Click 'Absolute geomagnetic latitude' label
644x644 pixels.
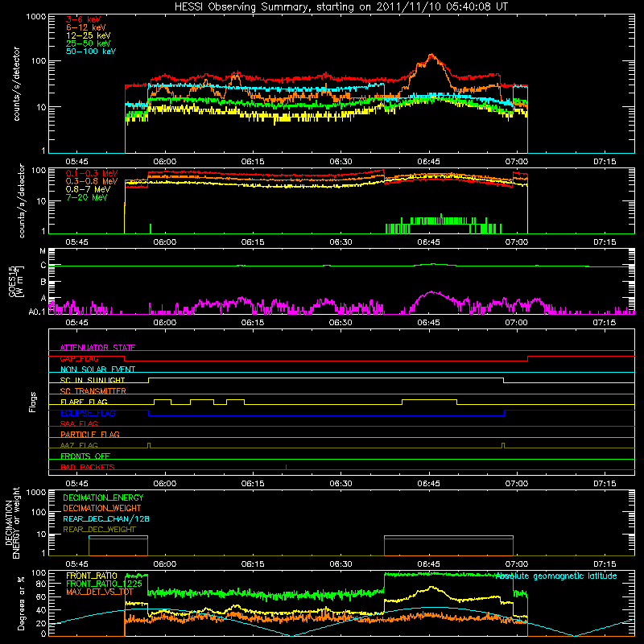pos(556,576)
